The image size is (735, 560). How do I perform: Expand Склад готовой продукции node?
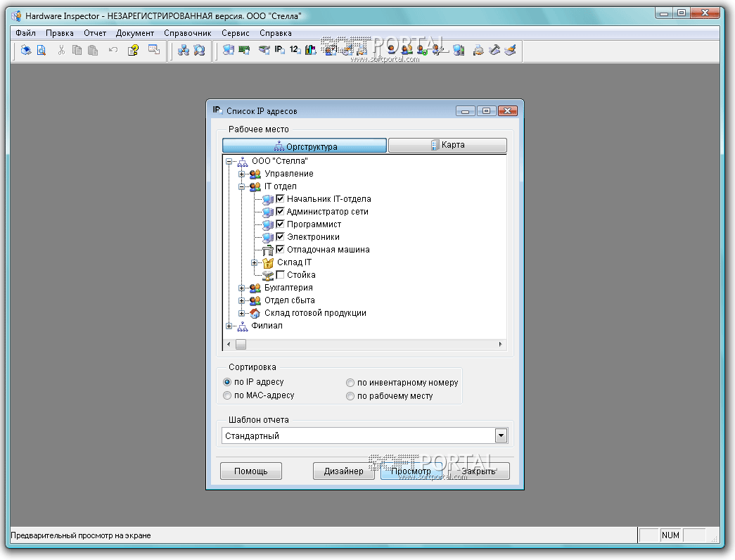pyautogui.click(x=242, y=313)
